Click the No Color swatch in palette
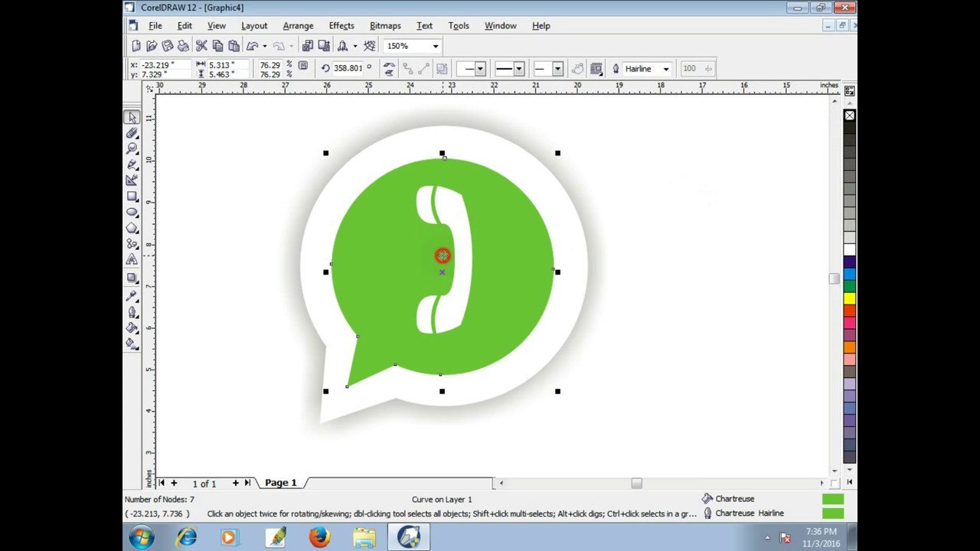This screenshot has width=980, height=551. click(x=849, y=116)
